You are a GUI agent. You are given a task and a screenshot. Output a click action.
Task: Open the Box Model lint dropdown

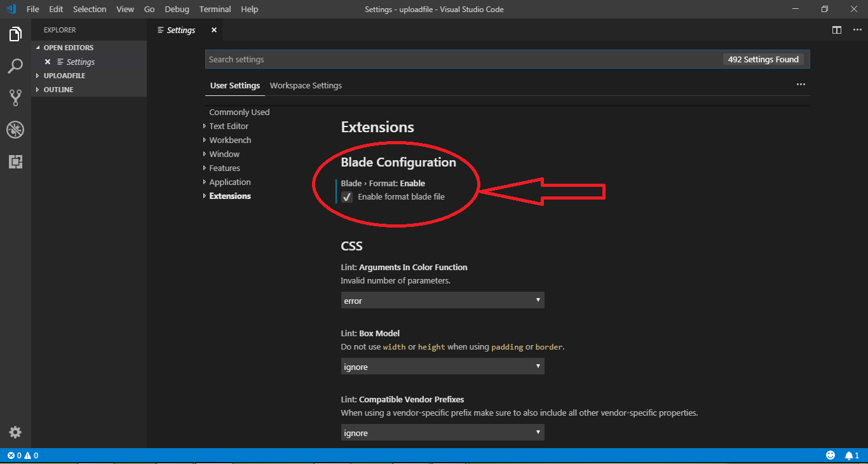click(x=442, y=366)
